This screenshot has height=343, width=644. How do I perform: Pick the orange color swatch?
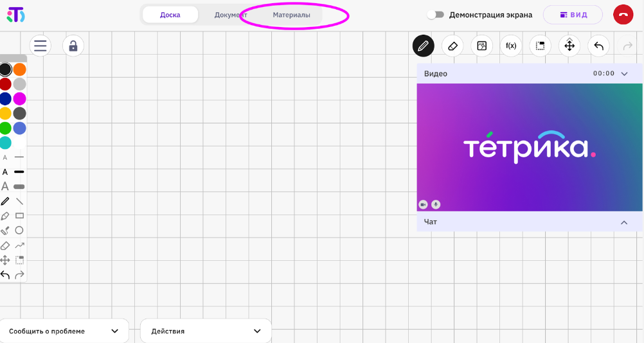tap(20, 69)
